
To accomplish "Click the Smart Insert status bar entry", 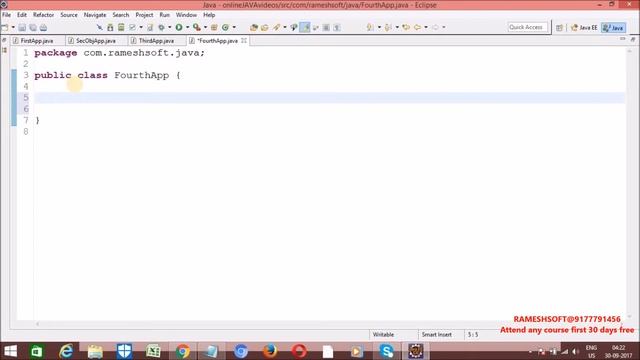I will [436, 334].
